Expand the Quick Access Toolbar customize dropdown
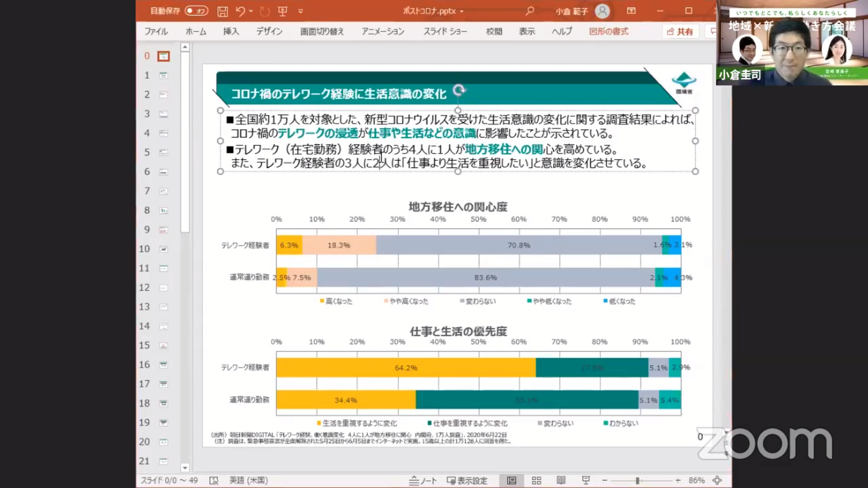Screen dimensions: 868x488 (301, 11)
